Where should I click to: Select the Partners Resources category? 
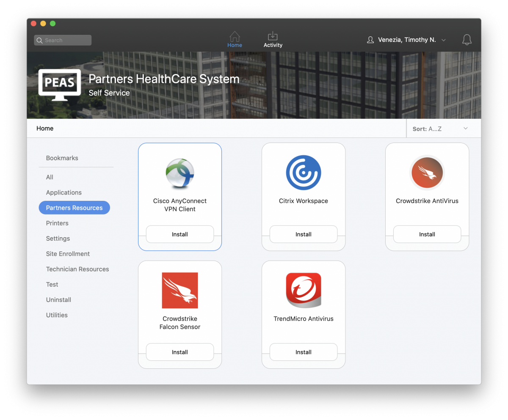pos(75,208)
